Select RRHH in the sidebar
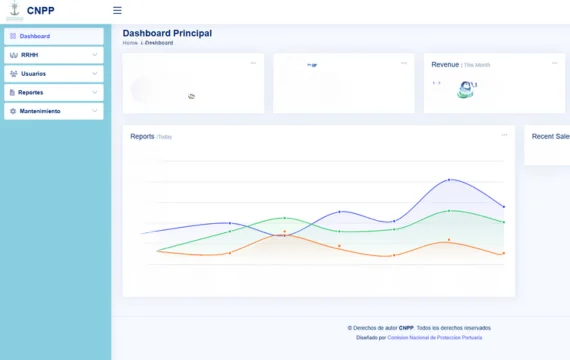This screenshot has height=360, width=570. pyautogui.click(x=54, y=55)
